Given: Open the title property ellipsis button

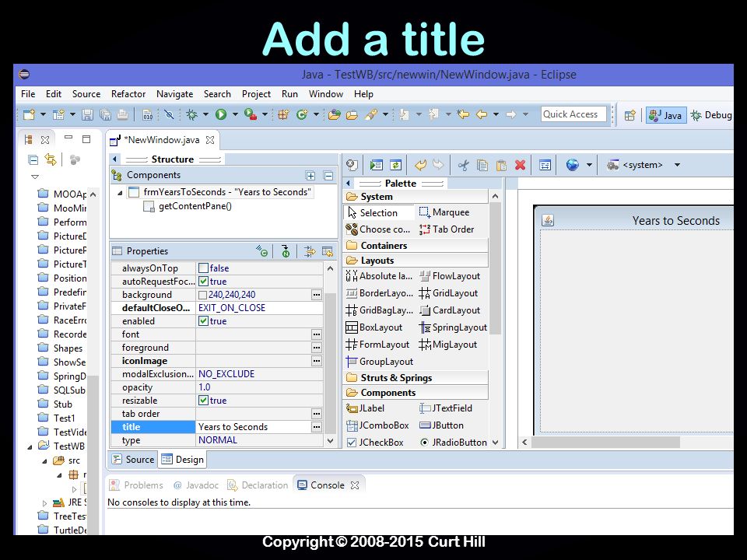Looking at the screenshot, I should [317, 427].
